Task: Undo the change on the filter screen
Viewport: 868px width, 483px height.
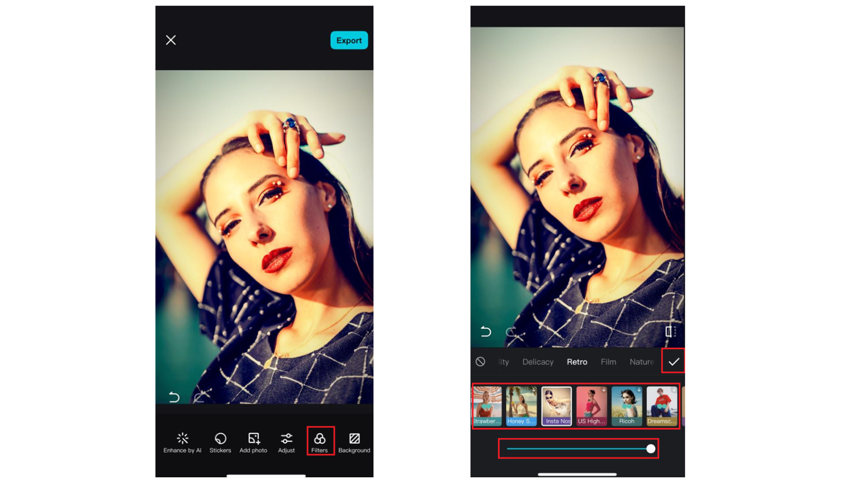Action: [x=485, y=331]
